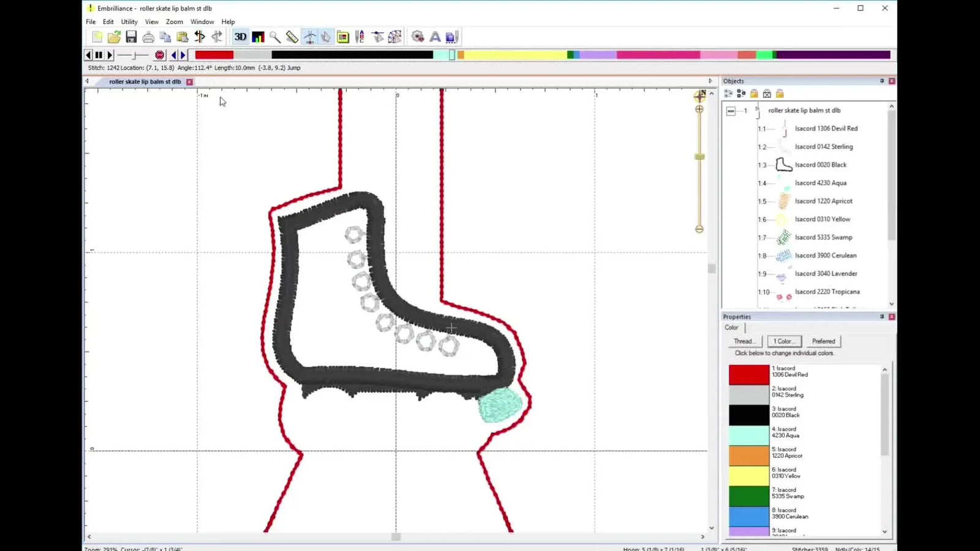Click the 1 Color... button

[784, 342]
